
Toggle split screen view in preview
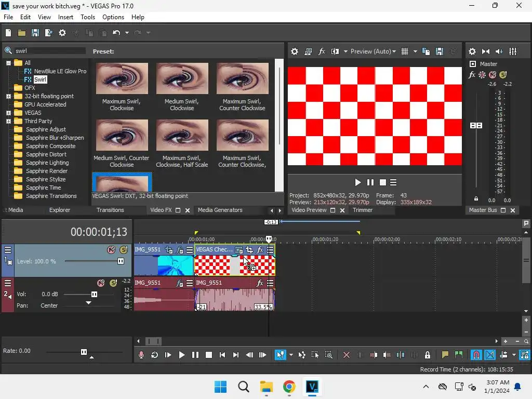[x=335, y=51]
